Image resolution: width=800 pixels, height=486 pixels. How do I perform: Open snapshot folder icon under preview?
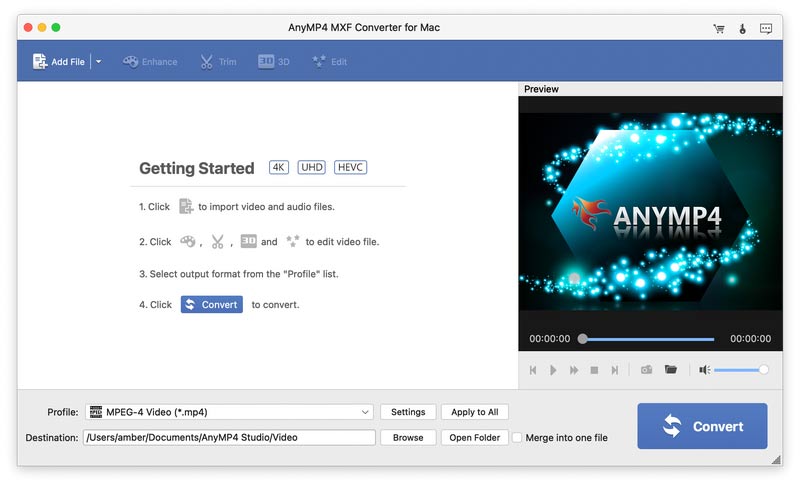pos(671,369)
